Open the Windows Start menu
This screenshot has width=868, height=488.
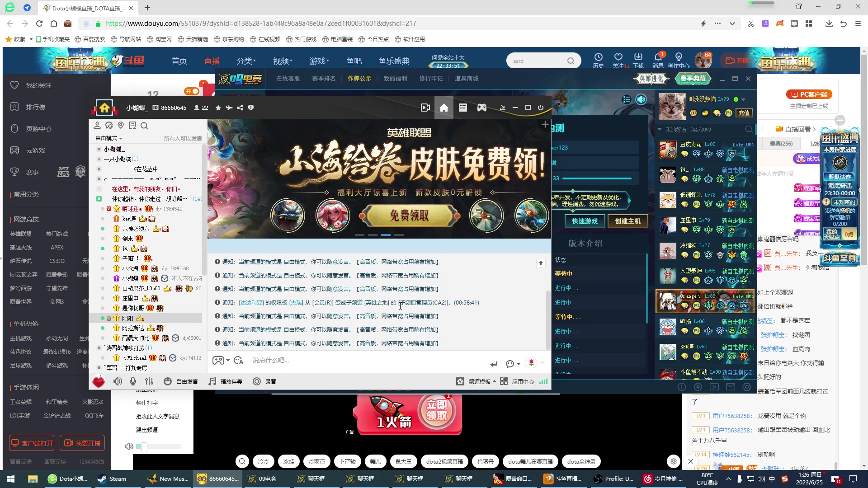11,479
